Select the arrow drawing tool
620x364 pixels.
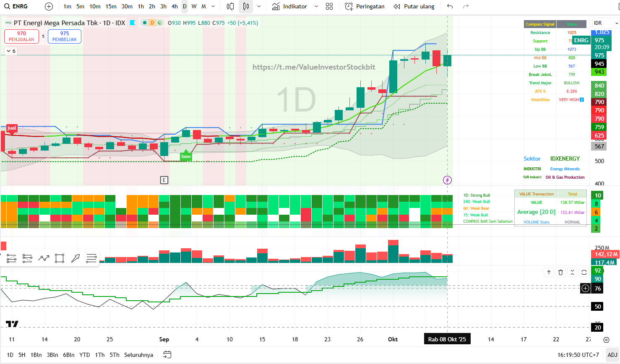[76, 258]
